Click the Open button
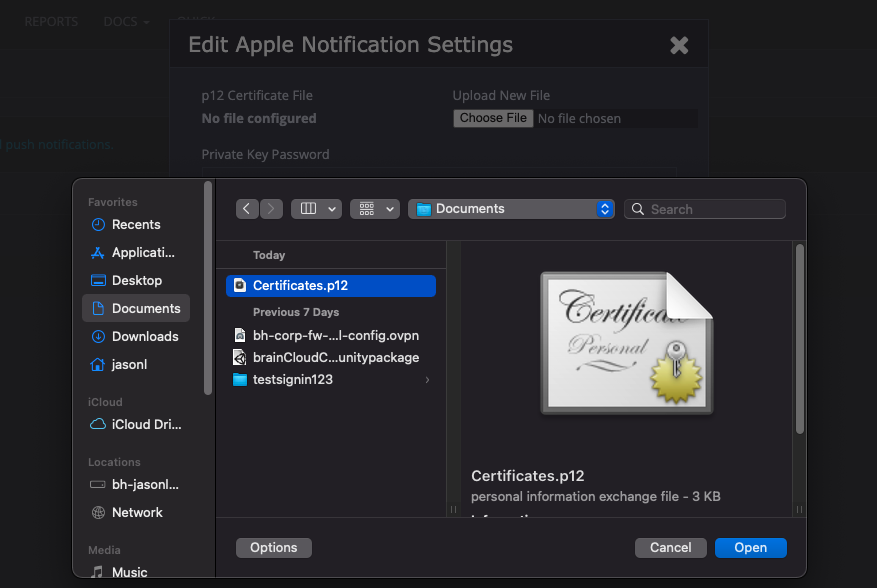Image resolution: width=877 pixels, height=588 pixels. click(x=751, y=548)
